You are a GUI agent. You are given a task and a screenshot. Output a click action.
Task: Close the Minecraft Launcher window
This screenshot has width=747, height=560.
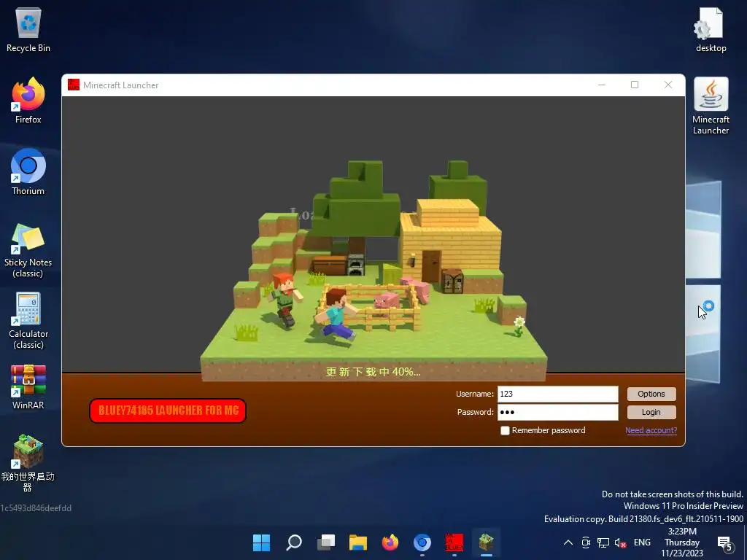[668, 85]
